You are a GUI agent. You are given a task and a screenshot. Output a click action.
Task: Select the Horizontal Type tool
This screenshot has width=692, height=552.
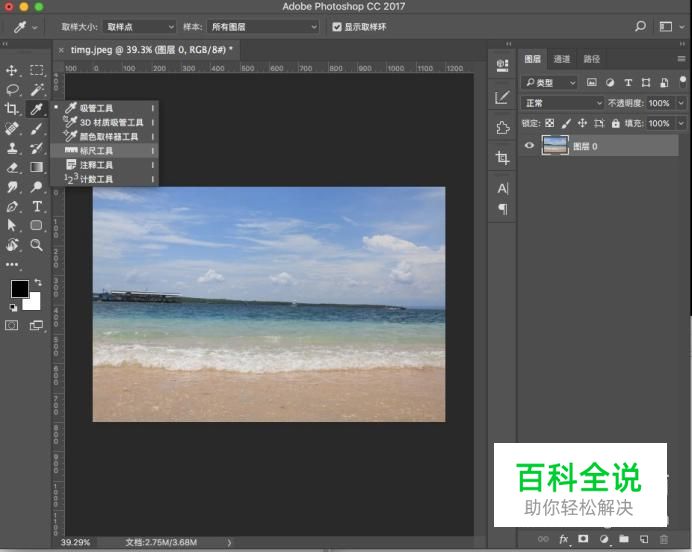37,206
